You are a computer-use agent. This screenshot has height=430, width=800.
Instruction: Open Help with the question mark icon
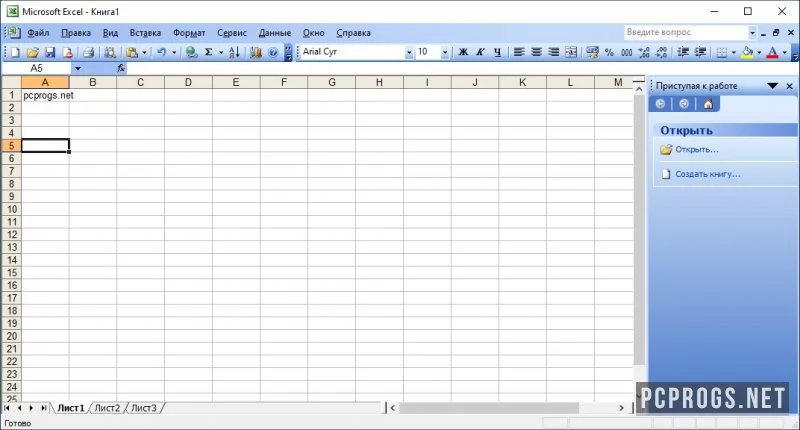(273, 52)
